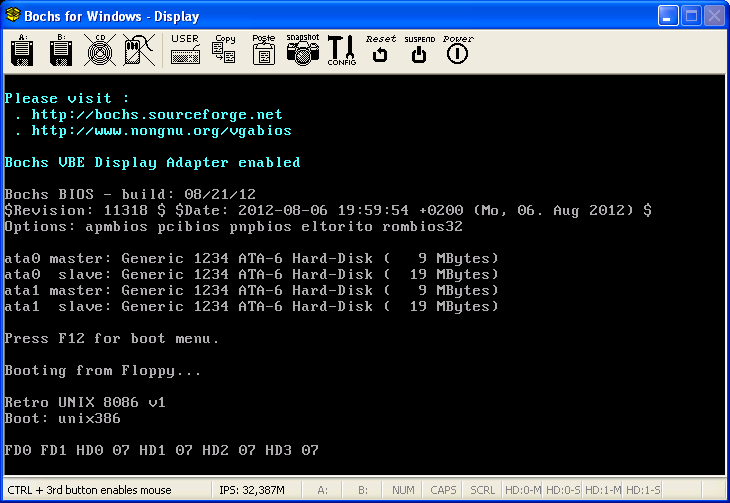Click the 'Press F12 for boot menu.' line
Screen dimensions: 730x503
pyautogui.click(x=112, y=339)
